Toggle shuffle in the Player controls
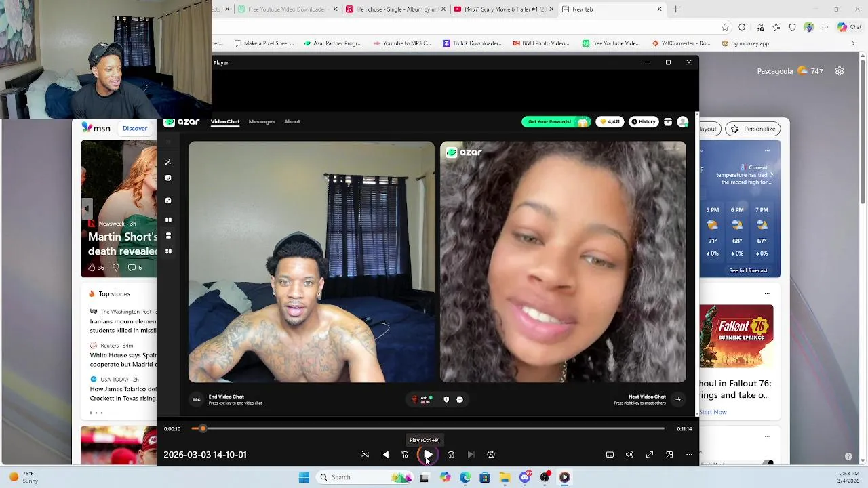The width and height of the screenshot is (868, 488). click(366, 455)
